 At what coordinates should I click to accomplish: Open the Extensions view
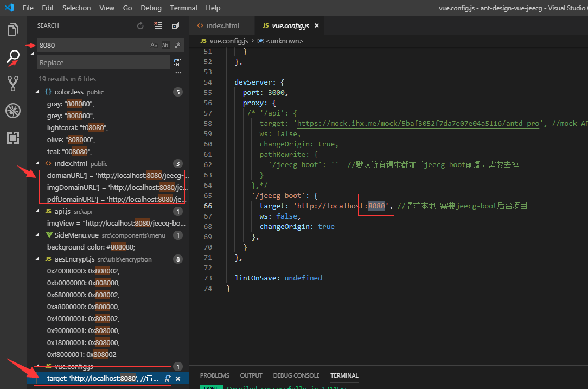pos(13,138)
